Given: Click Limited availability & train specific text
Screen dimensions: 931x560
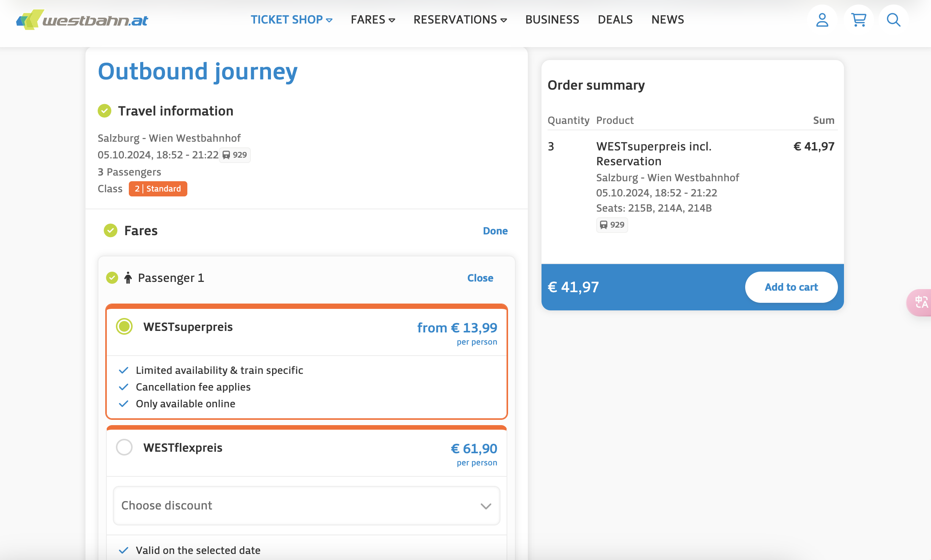Looking at the screenshot, I should click(220, 370).
